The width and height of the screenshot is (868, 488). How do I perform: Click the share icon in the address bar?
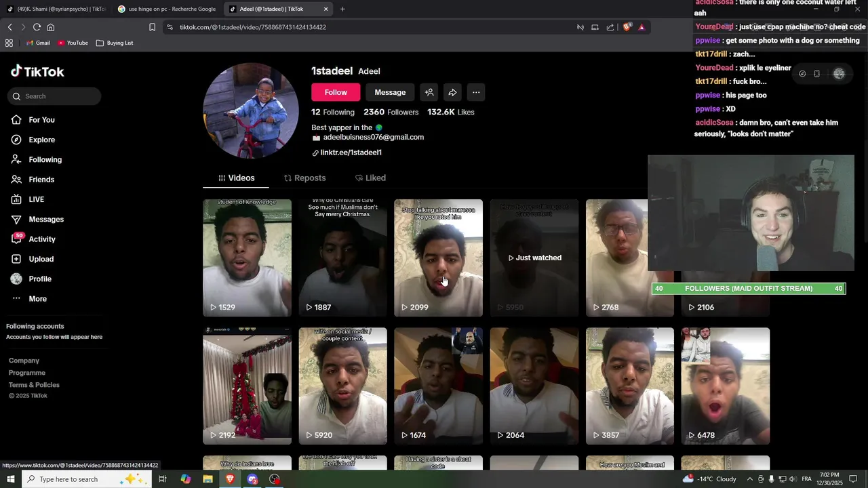tap(610, 27)
